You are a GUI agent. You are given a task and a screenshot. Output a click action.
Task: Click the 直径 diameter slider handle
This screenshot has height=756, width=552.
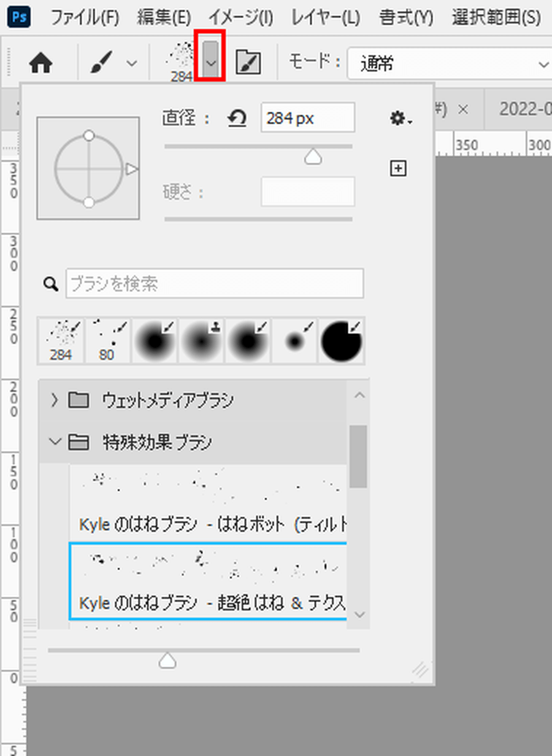pyautogui.click(x=313, y=156)
